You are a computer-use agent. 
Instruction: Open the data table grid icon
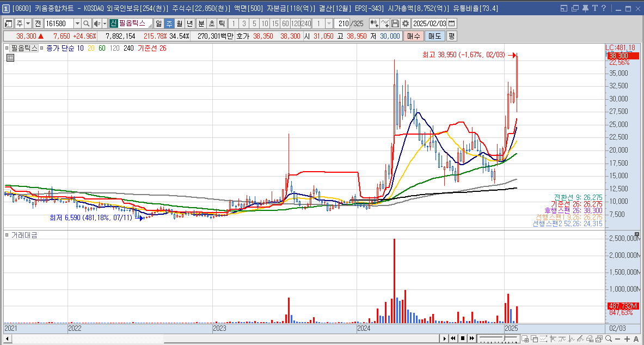(x=10, y=58)
